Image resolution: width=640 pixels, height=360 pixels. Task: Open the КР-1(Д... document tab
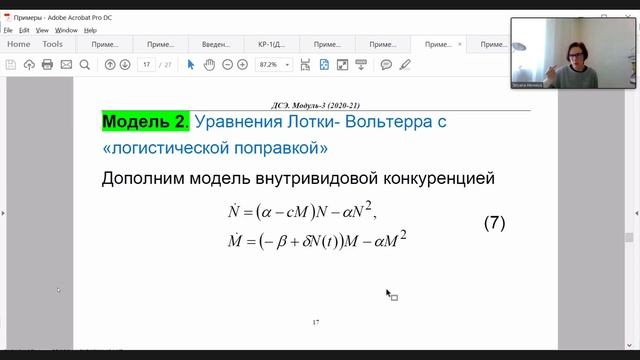[x=271, y=44]
